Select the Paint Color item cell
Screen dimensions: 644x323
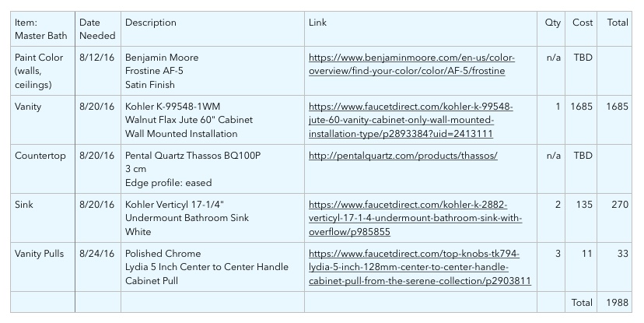click(43, 71)
